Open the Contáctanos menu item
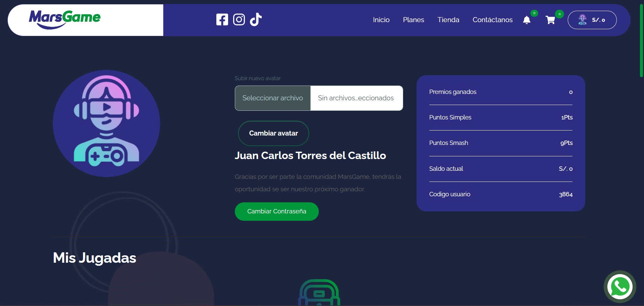Viewport: 644px width, 306px height. point(492,20)
